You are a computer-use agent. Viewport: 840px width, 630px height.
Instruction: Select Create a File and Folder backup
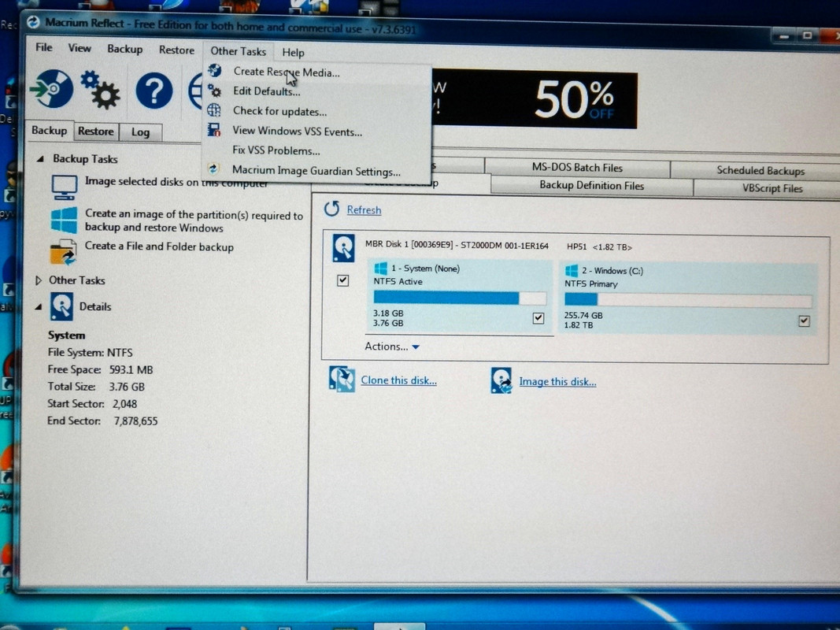click(159, 246)
